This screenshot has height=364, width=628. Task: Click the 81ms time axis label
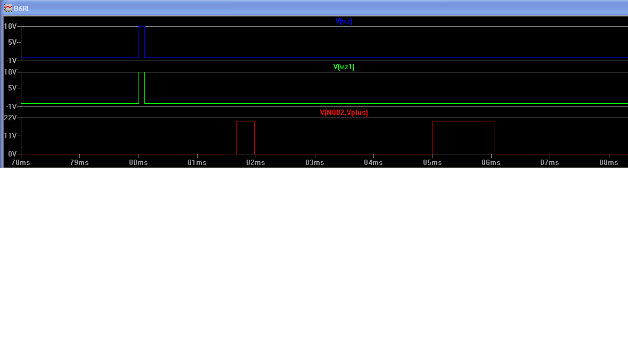[197, 162]
